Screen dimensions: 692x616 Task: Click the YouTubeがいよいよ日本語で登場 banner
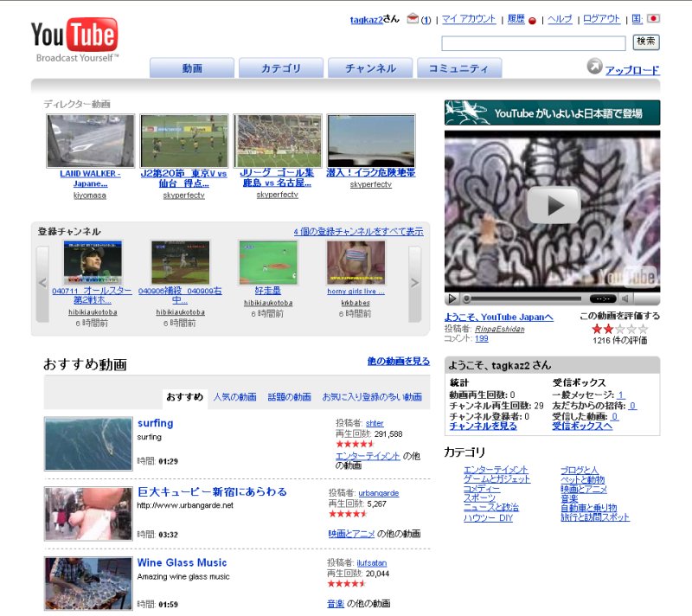click(552, 113)
